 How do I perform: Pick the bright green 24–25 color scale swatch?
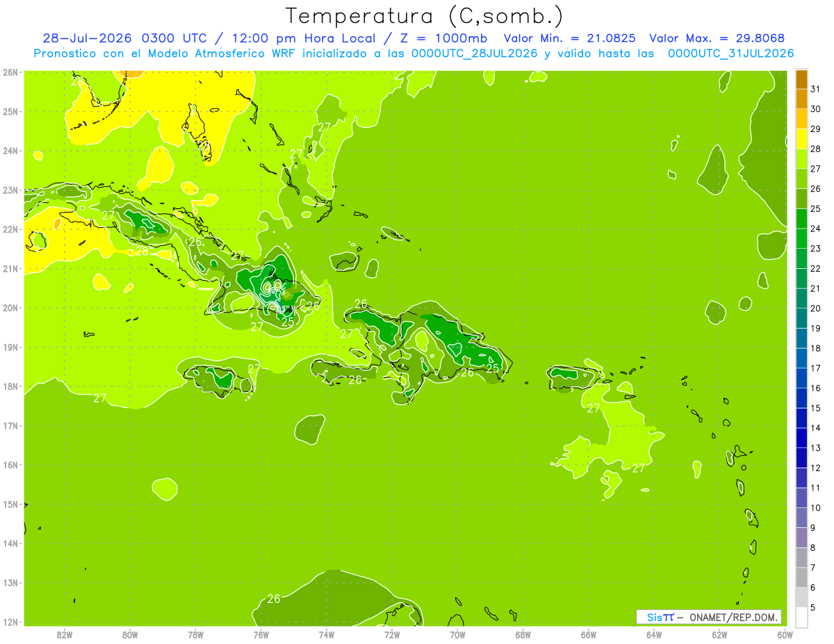tap(801, 219)
